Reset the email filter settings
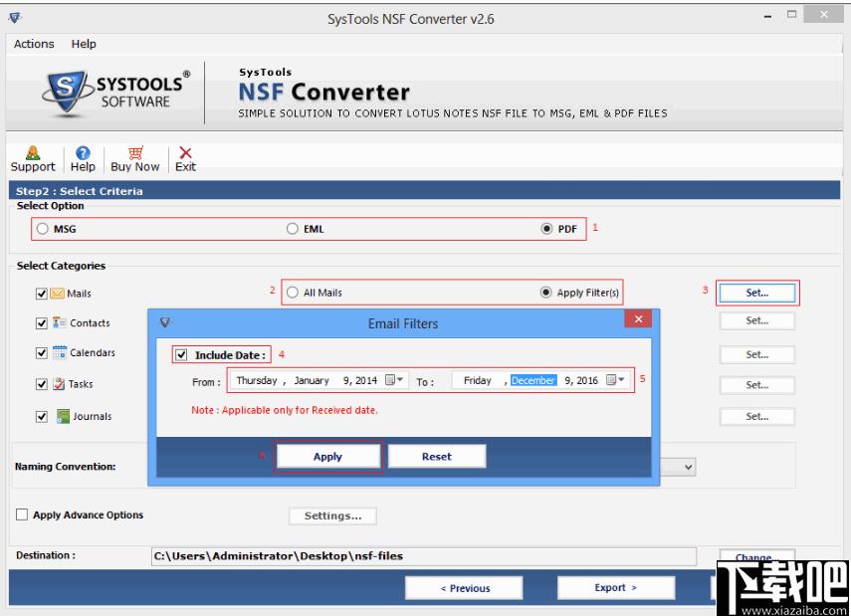851x616 pixels. (x=436, y=457)
